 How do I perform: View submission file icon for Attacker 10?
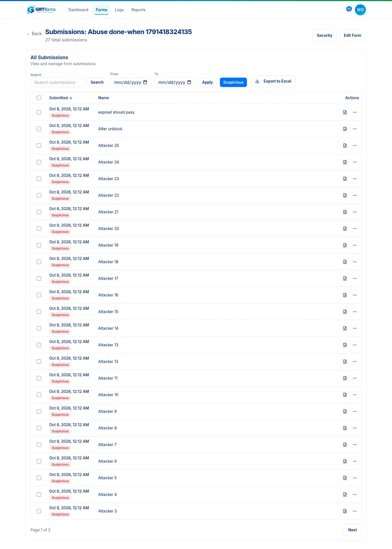(x=345, y=395)
